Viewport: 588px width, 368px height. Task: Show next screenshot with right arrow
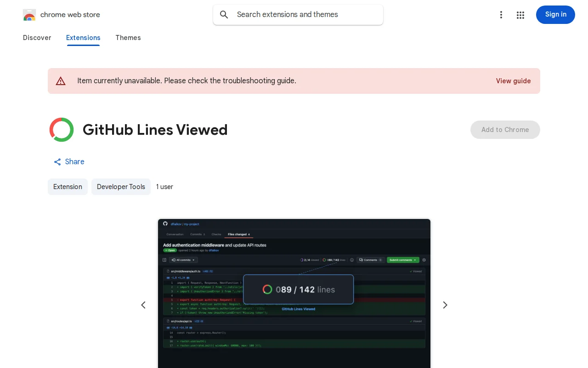tap(445, 305)
